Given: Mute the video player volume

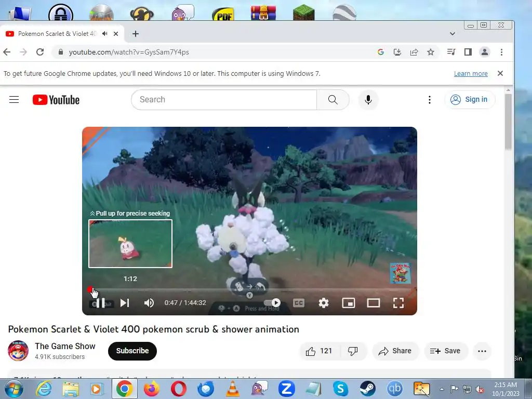Looking at the screenshot, I should click(149, 303).
